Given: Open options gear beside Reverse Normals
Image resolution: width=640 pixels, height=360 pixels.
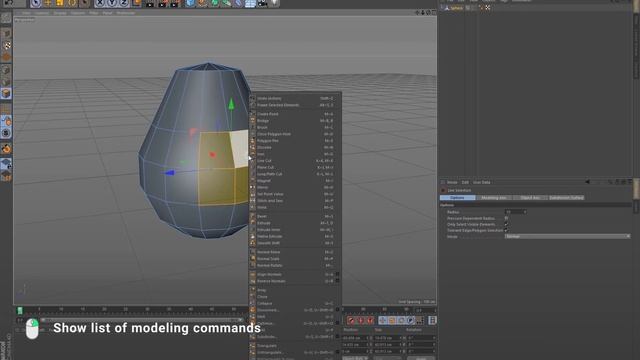Looking at the screenshot, I should (338, 281).
